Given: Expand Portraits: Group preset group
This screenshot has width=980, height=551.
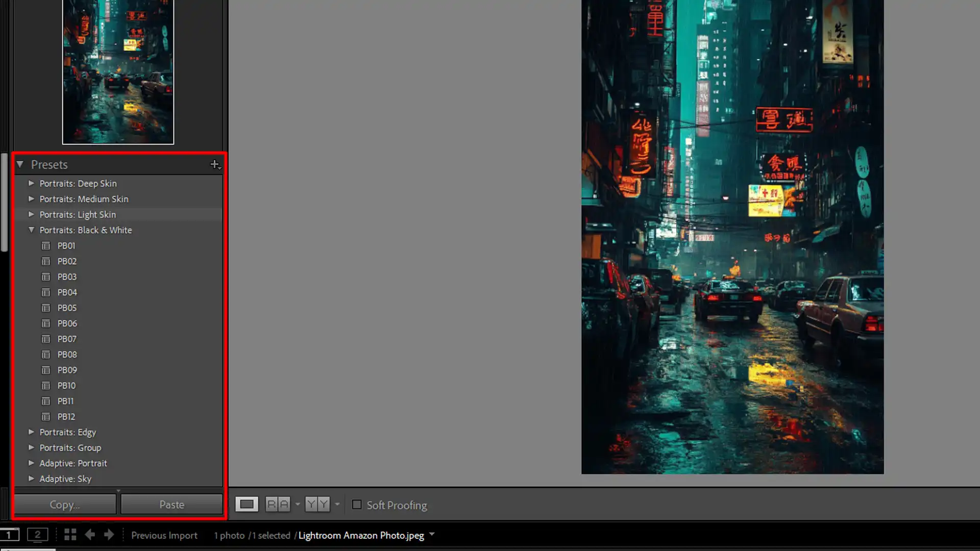Looking at the screenshot, I should tap(31, 447).
